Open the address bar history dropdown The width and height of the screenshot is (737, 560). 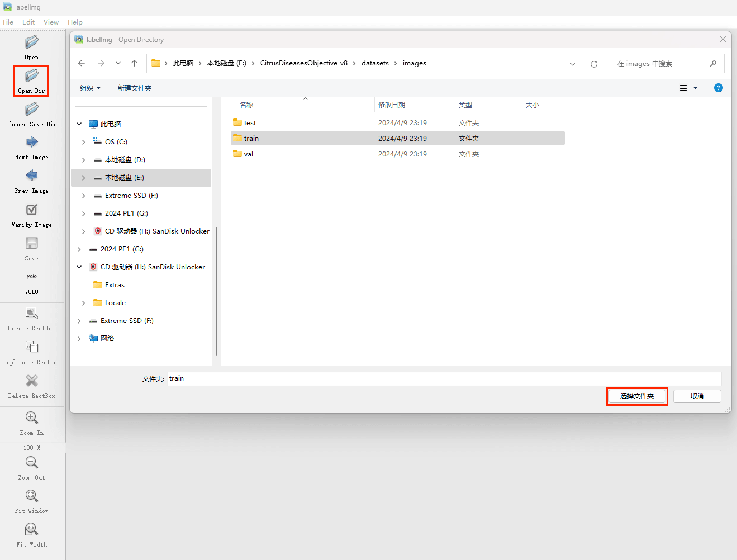(573, 64)
